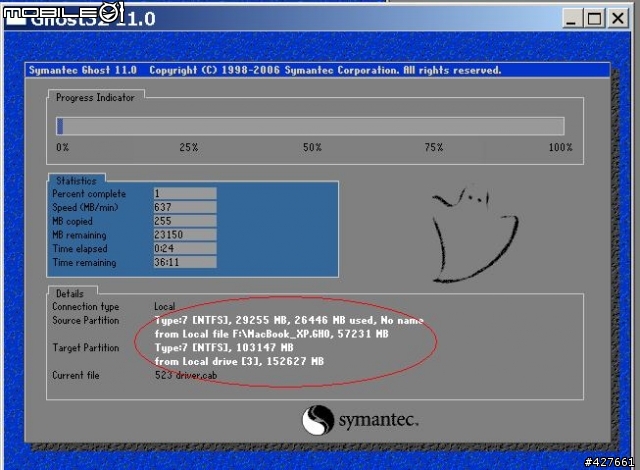Close the Ghost32 11.0 window

pos(618,18)
